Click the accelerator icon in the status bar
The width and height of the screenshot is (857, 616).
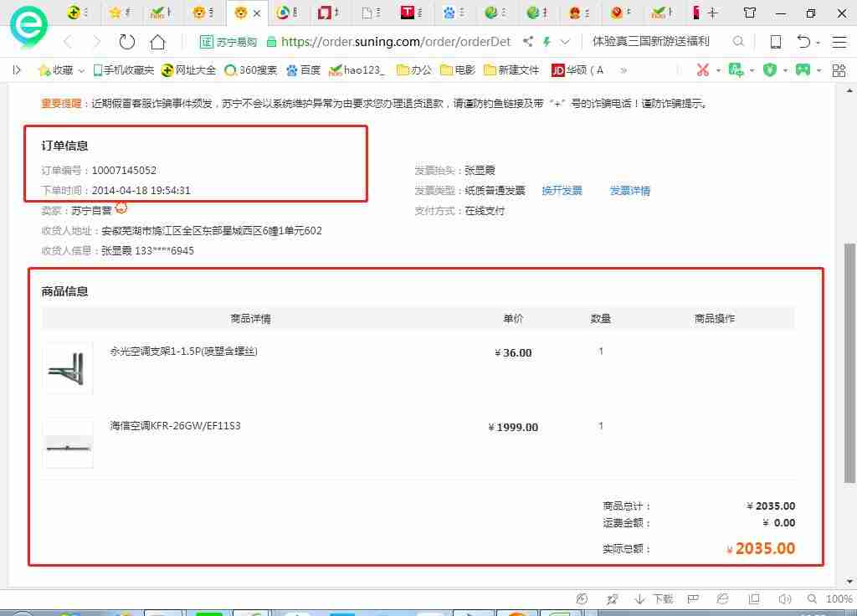click(x=582, y=599)
